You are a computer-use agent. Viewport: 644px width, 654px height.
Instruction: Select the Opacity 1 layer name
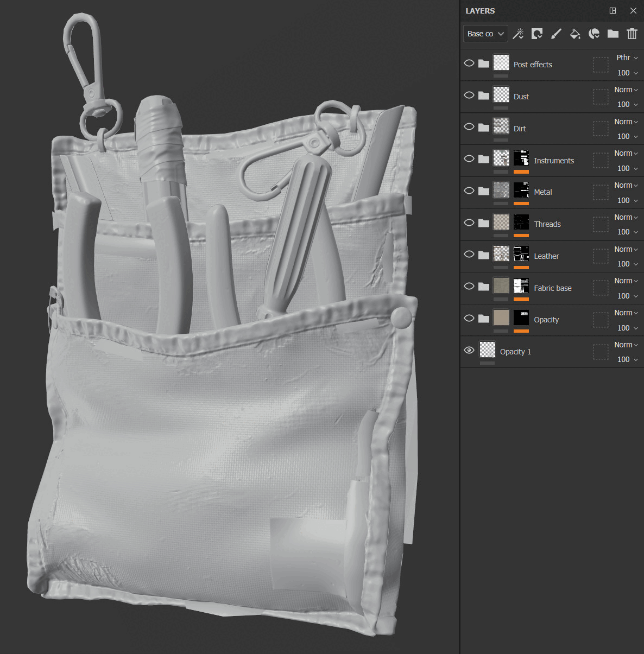516,352
